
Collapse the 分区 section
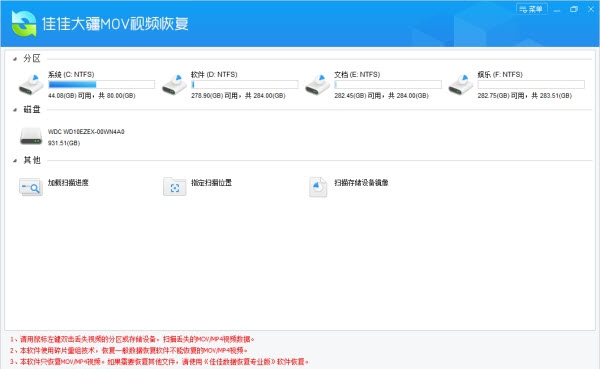(x=15, y=59)
